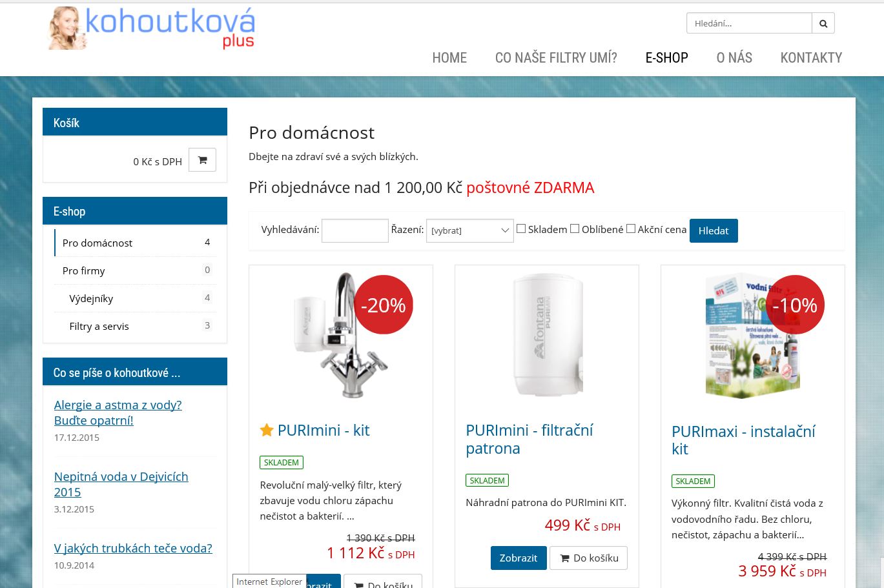Open the Výdejníky subcategory

click(136, 298)
